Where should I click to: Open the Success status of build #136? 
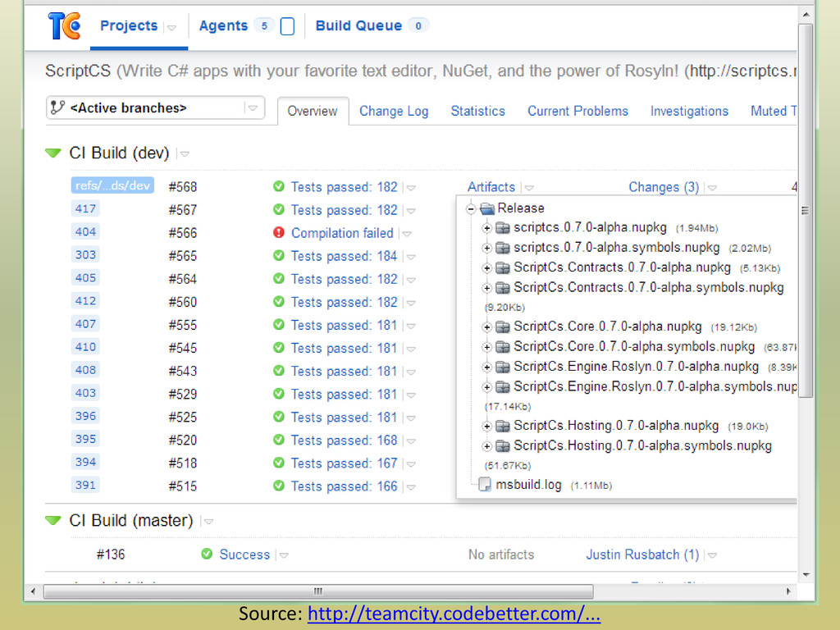point(244,555)
